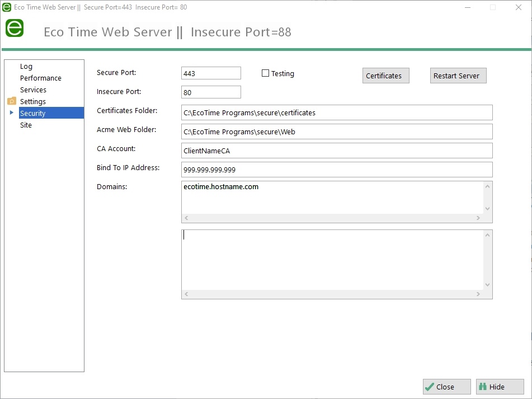Edit the Acme Web Folder path
The image size is (532, 399).
pos(337,132)
